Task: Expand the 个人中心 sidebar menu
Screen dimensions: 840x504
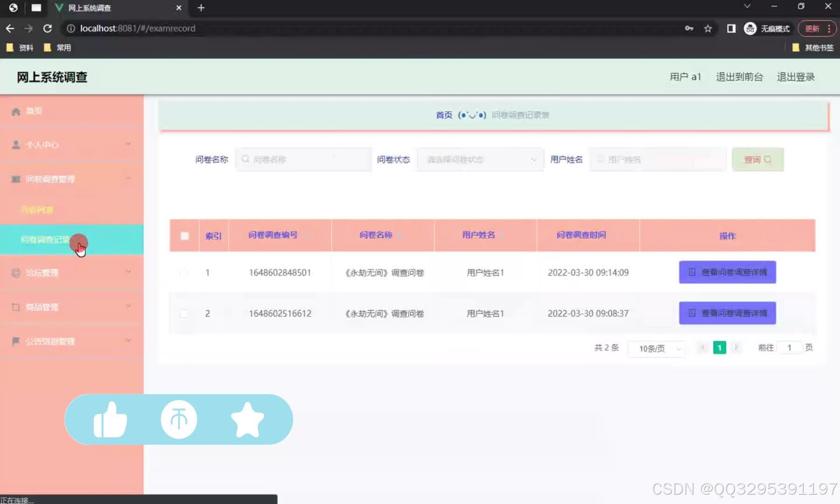Action: 128,144
